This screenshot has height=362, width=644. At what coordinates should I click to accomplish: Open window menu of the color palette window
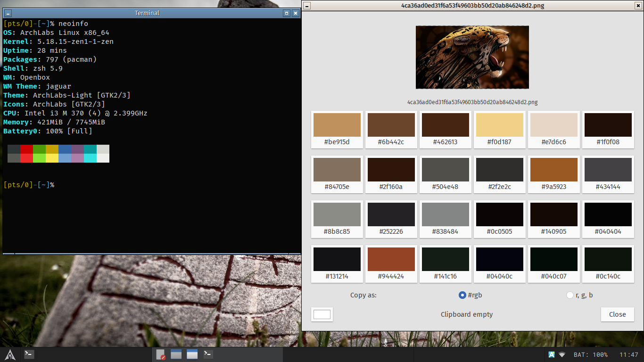click(x=307, y=6)
